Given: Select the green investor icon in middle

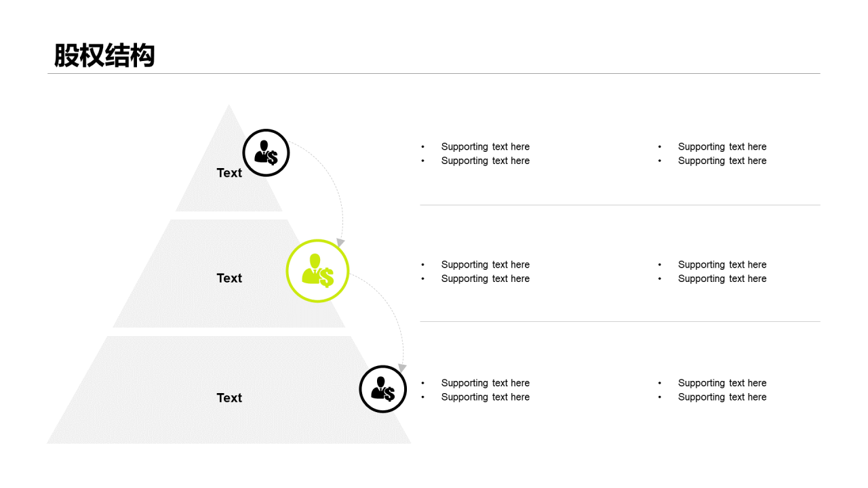Looking at the screenshot, I should pos(317,270).
